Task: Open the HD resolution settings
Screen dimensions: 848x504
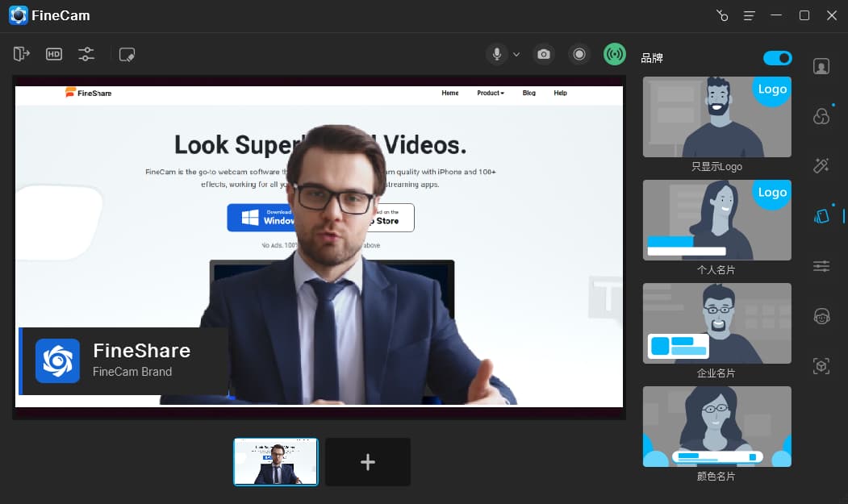Action: [54, 54]
